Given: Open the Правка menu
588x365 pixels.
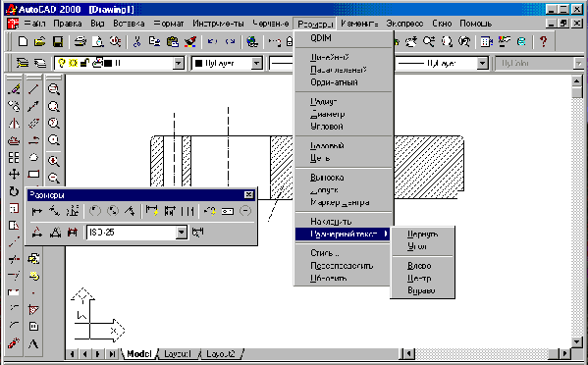Looking at the screenshot, I should tap(68, 24).
